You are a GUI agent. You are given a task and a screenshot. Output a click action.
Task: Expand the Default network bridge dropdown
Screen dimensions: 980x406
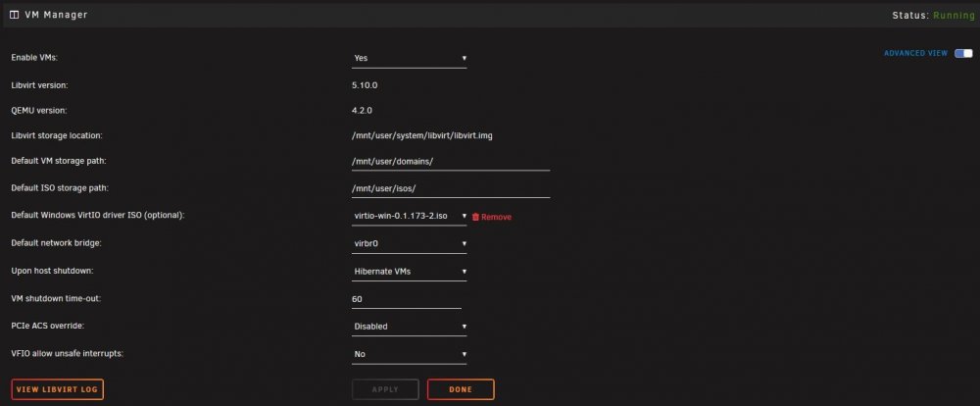409,243
